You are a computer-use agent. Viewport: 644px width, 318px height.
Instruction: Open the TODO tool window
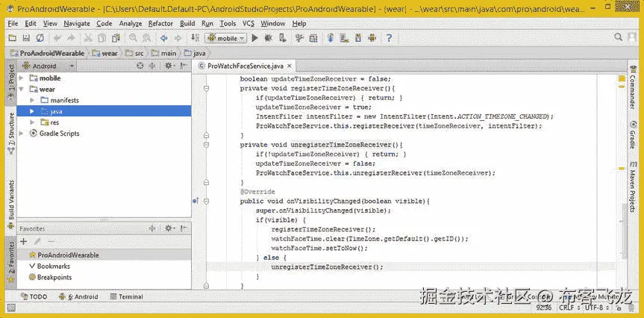(x=34, y=296)
